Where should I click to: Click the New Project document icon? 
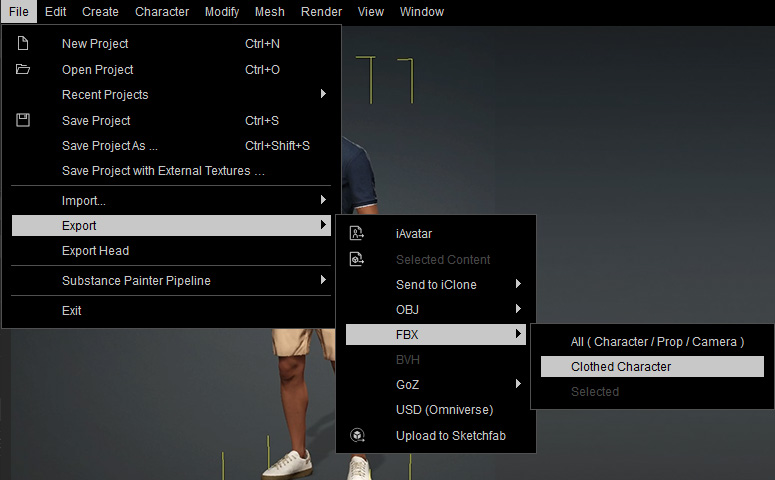[x=23, y=44]
